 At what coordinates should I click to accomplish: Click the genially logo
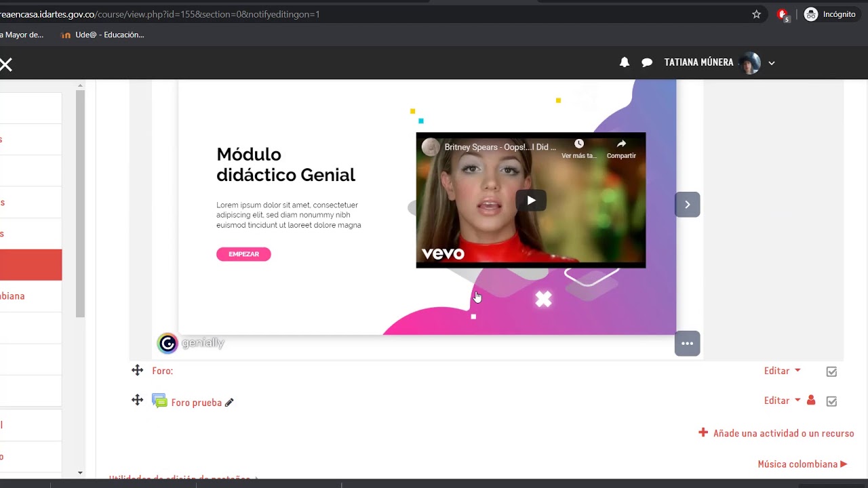(191, 344)
